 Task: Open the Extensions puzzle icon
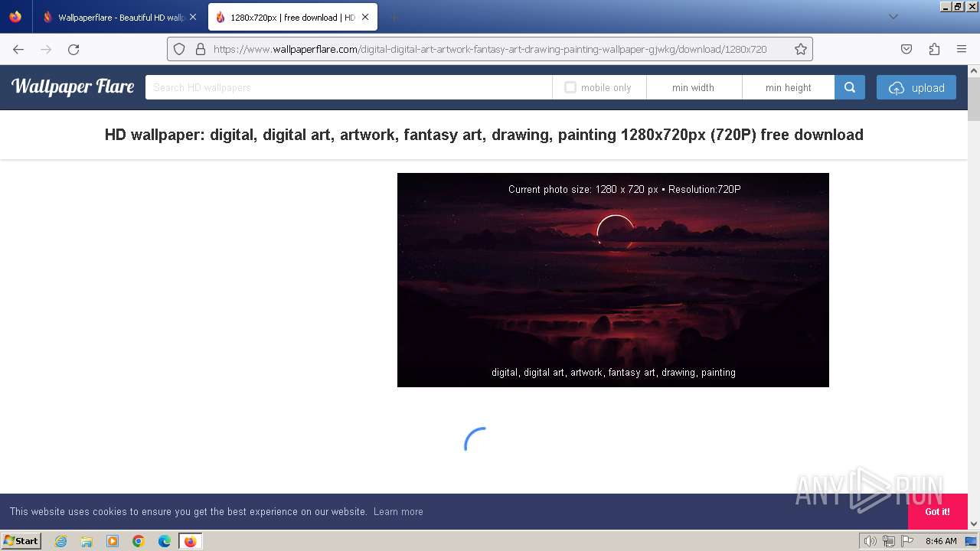[934, 49]
